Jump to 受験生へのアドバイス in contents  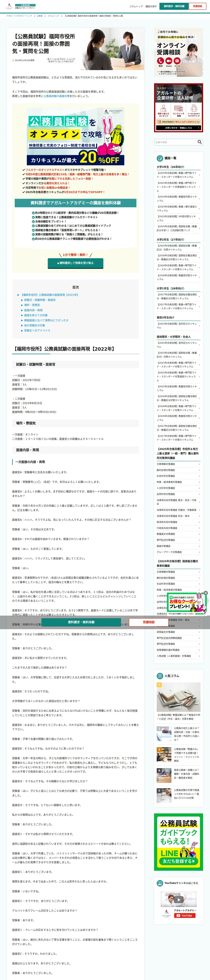click(x=37, y=330)
